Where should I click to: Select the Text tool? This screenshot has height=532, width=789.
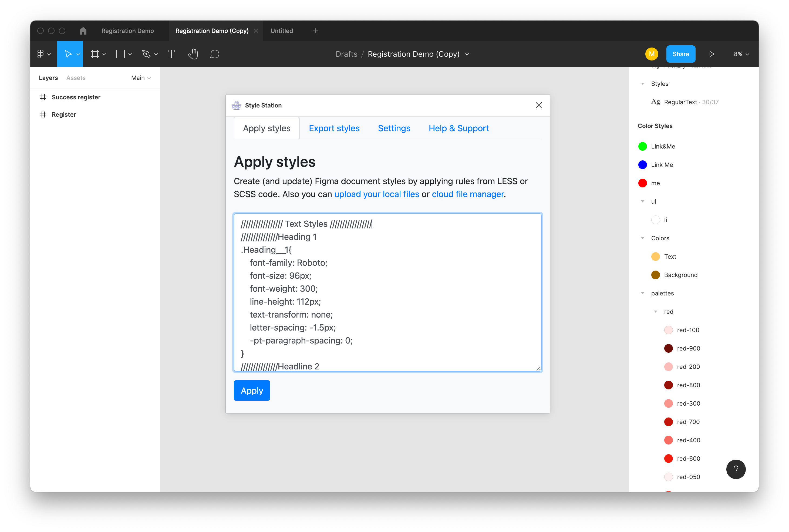tap(171, 54)
